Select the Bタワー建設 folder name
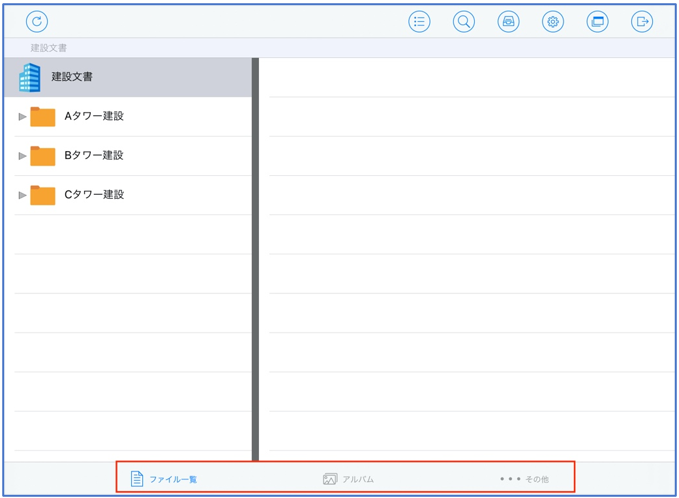The width and height of the screenshot is (679, 498). (94, 155)
